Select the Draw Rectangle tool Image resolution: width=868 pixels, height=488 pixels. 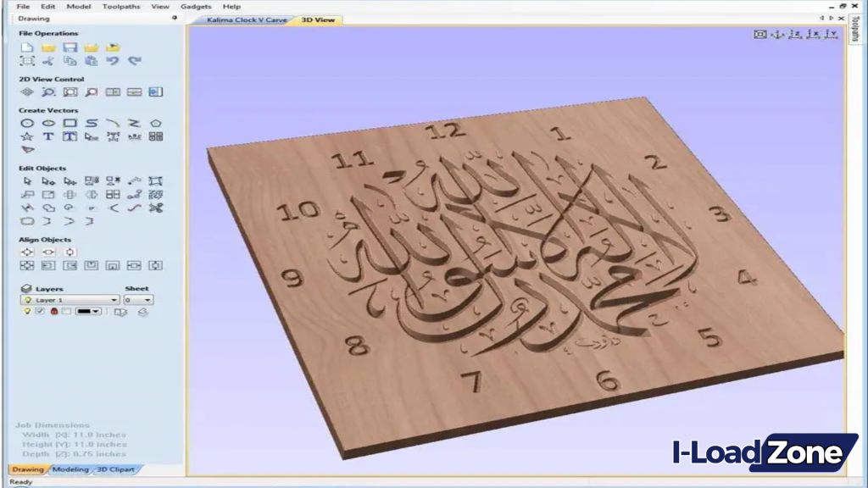pyautogui.click(x=70, y=124)
